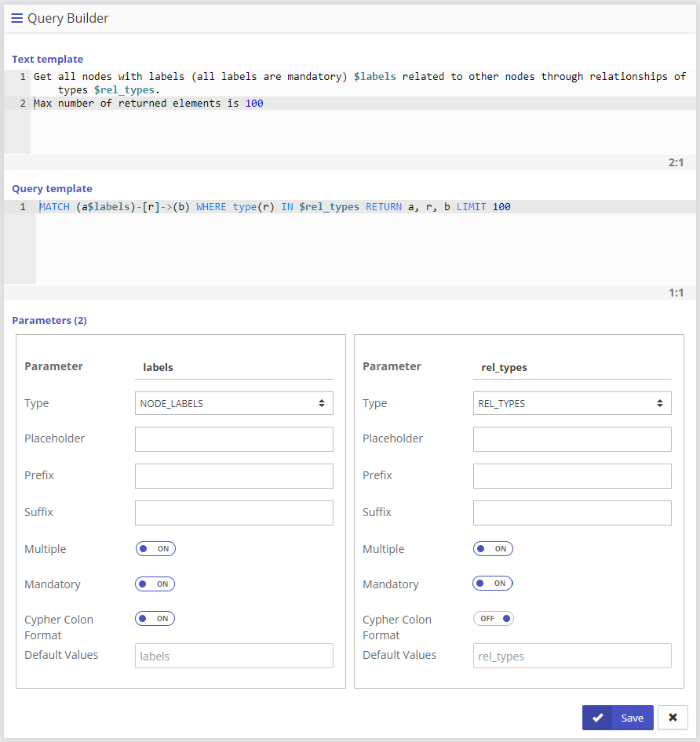Disable Cypher Colon Format for labels parameter
Screen dimensions: 700x742
155,619
